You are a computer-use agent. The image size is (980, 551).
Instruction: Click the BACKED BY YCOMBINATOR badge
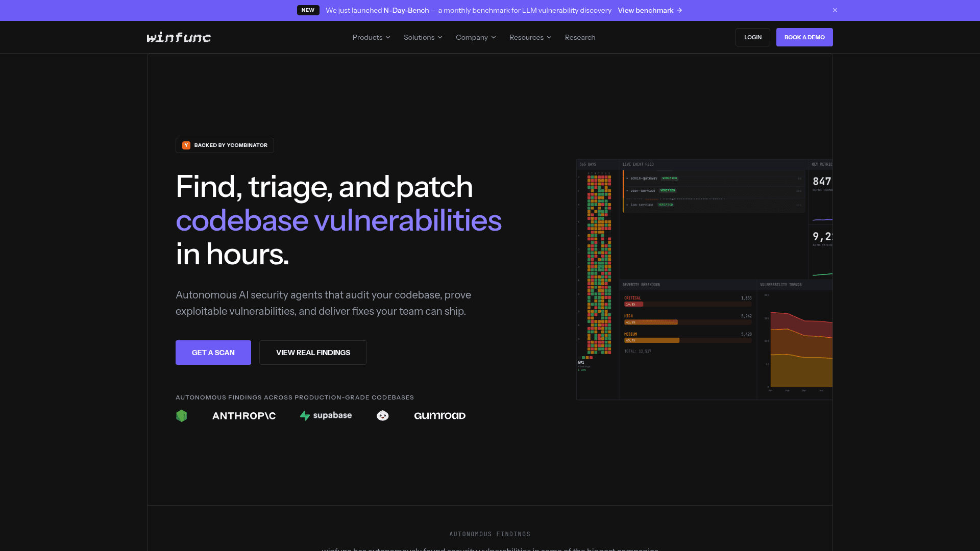[x=225, y=145]
